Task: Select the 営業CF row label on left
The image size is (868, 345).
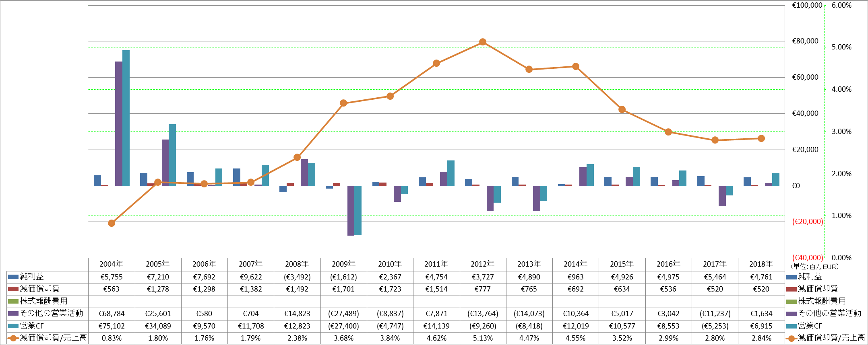Action: click(32, 326)
